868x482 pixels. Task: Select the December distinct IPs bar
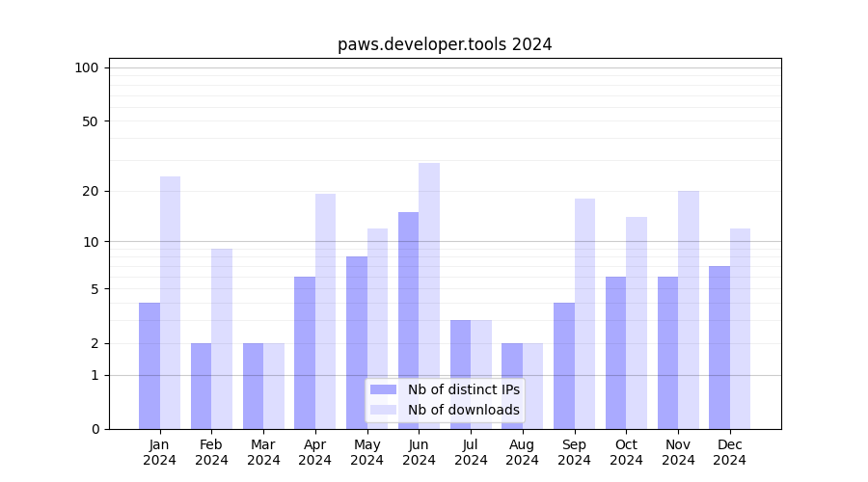pos(719,347)
